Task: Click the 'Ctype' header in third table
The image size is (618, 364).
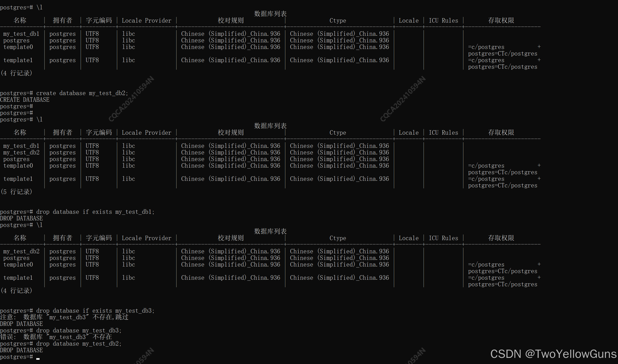Action: tap(337, 238)
